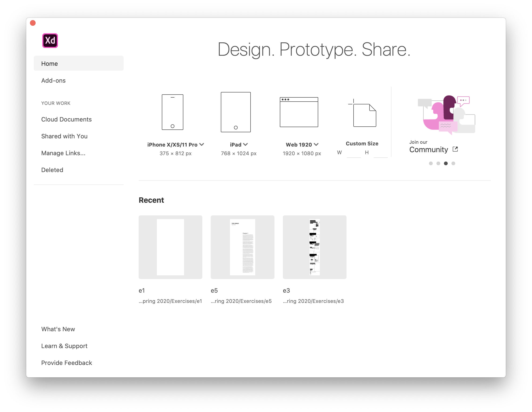532x412 pixels.
Task: Click Provide Feedback link
Action: coord(66,363)
